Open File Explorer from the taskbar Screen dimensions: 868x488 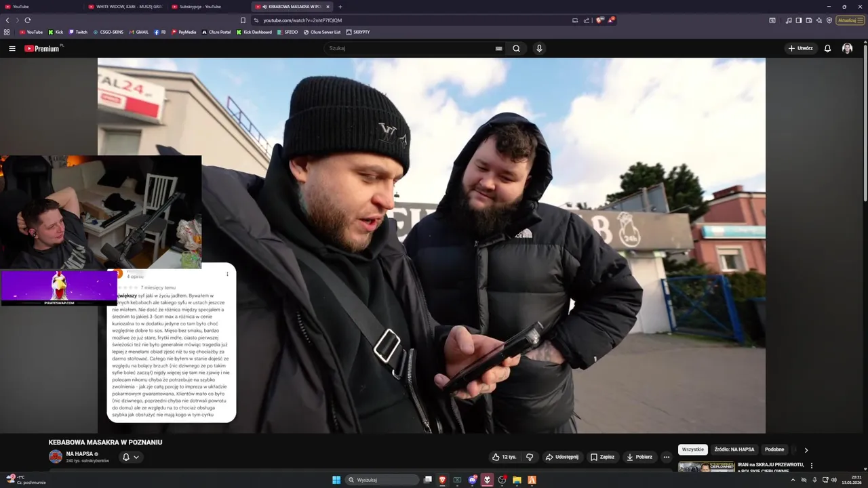(517, 480)
